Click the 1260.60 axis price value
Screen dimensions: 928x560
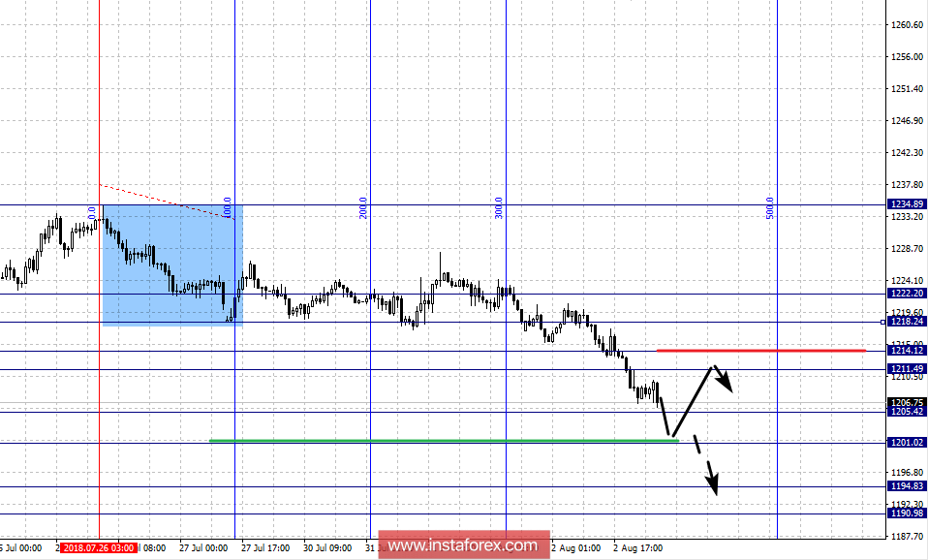(x=908, y=25)
